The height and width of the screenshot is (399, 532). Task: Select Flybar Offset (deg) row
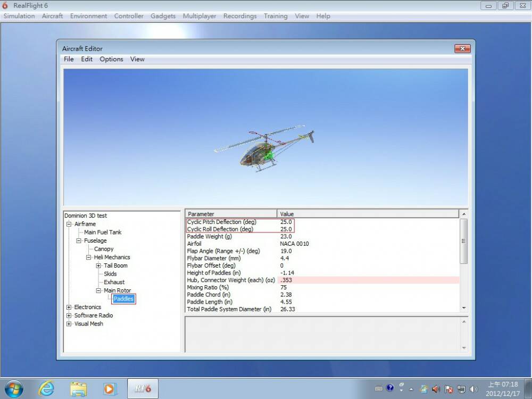(x=322, y=265)
